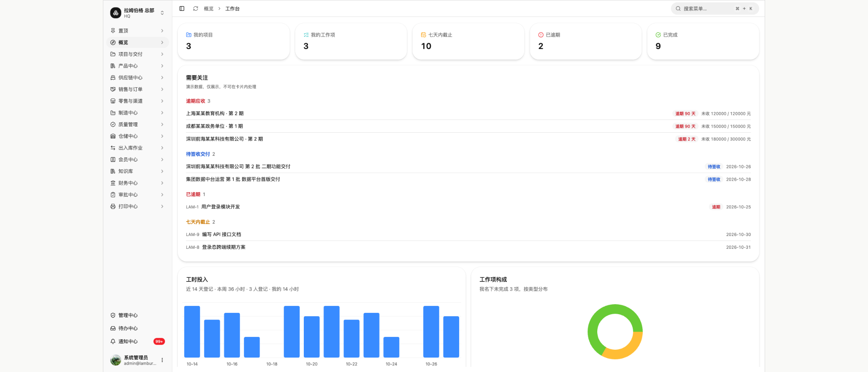Image resolution: width=868 pixels, height=372 pixels.
Task: Expand the 项目与交付 menu chevron
Action: 162,54
